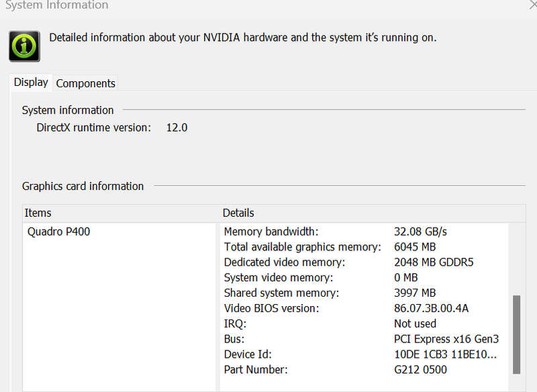537x392 pixels.
Task: Click the Total available graphics memory: label
Action: point(303,247)
